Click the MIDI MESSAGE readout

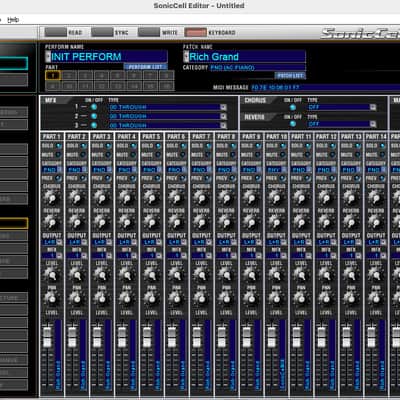[325, 87]
